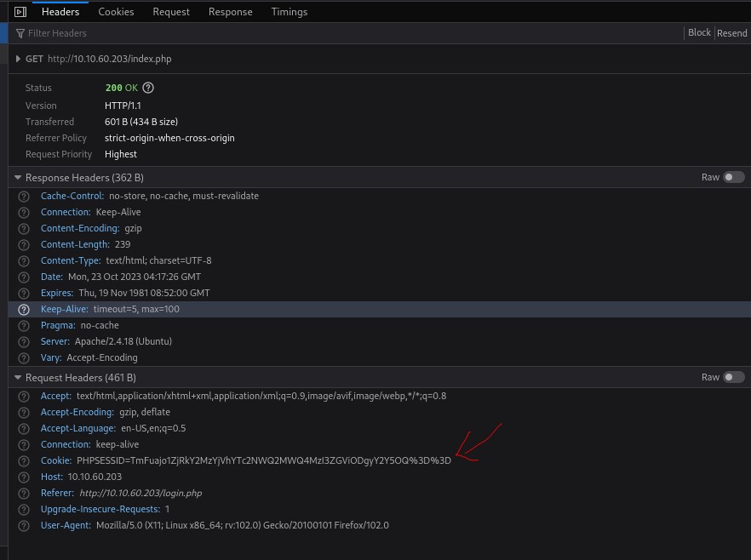Click the Block button
Screen dimensions: 751x560
pos(699,33)
